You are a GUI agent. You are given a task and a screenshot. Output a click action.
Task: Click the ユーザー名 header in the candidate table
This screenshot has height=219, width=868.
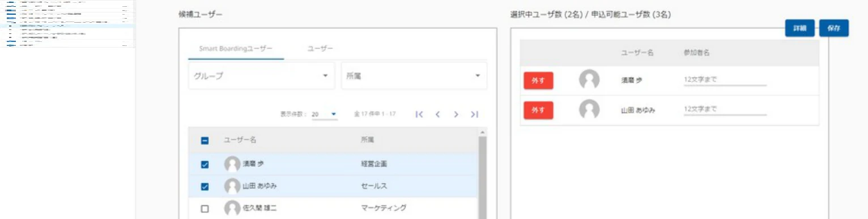240,140
